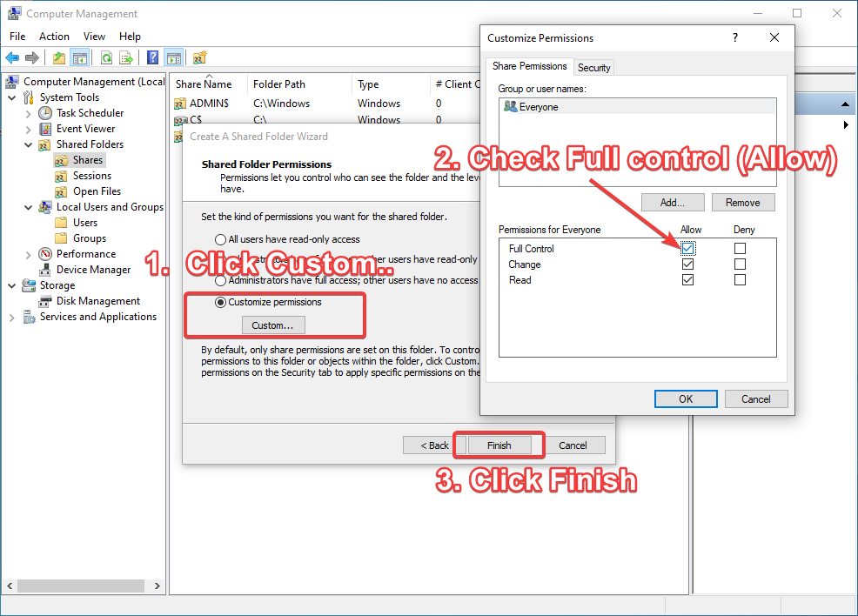Click the Create New Share toolbar icon
The width and height of the screenshot is (858, 616).
click(x=200, y=57)
